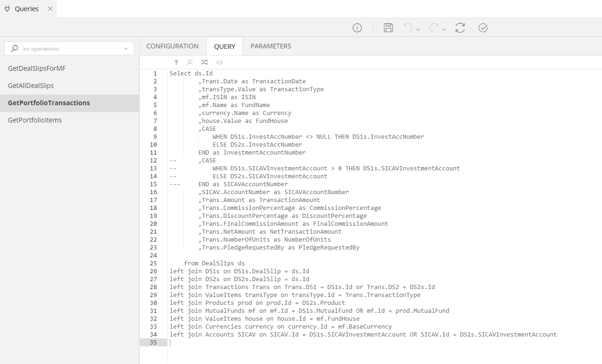This screenshot has width=602, height=364.
Task: Expand the undo history dropdown arrow
Action: 418,30
